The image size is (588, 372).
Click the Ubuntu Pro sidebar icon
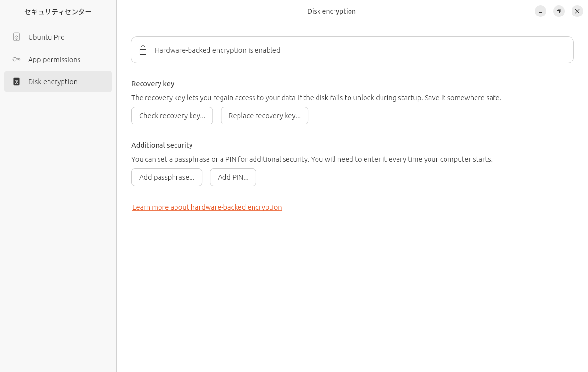pyautogui.click(x=16, y=37)
